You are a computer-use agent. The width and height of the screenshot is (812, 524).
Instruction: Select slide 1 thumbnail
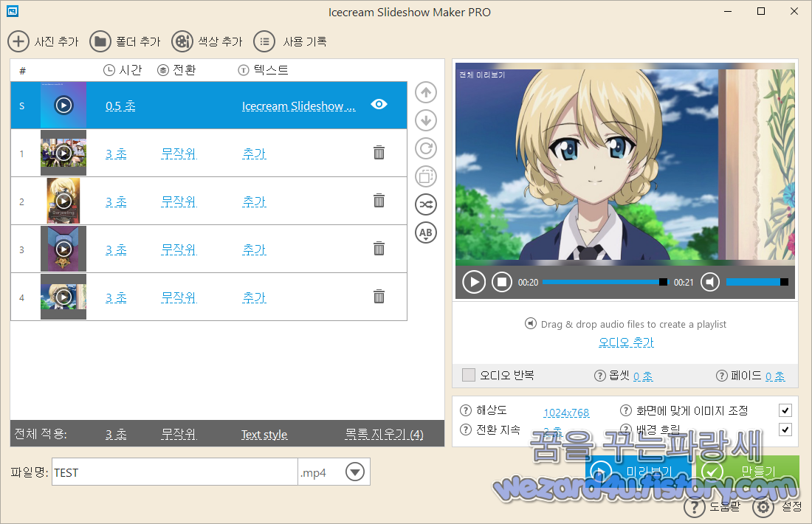pyautogui.click(x=63, y=154)
